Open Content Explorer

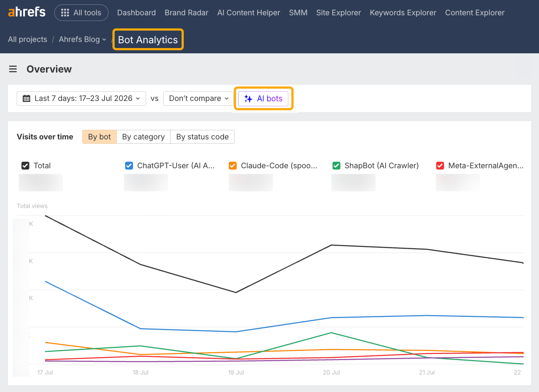point(475,13)
